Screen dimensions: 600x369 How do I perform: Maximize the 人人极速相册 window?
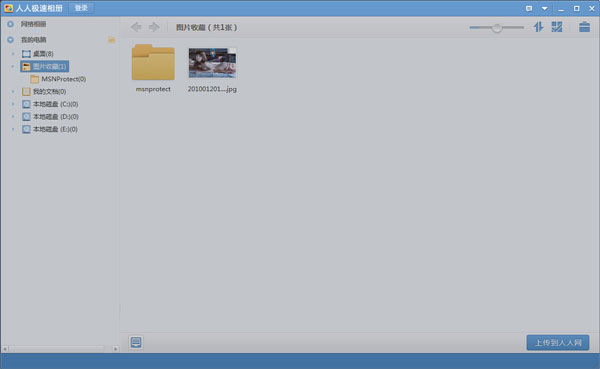coord(576,8)
